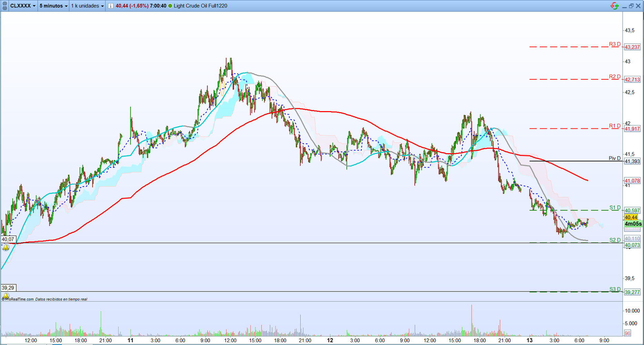Viewport: 644px width, 345px height.
Task: Open the CLXXXX instrument dropdown
Action: [x=23, y=6]
